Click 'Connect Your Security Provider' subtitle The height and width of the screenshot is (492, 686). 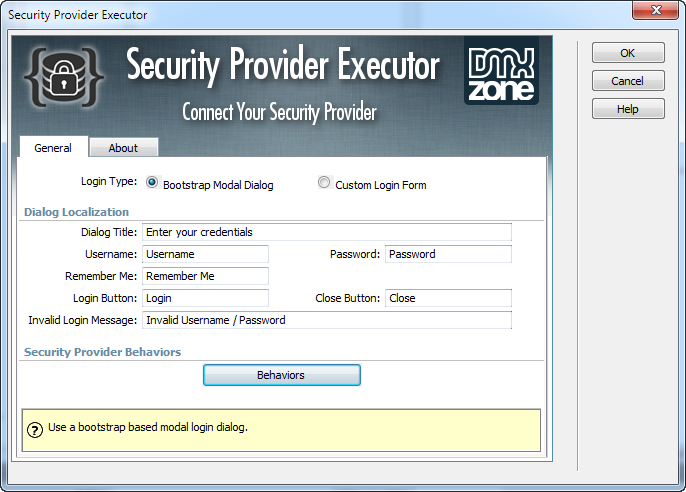(x=279, y=112)
